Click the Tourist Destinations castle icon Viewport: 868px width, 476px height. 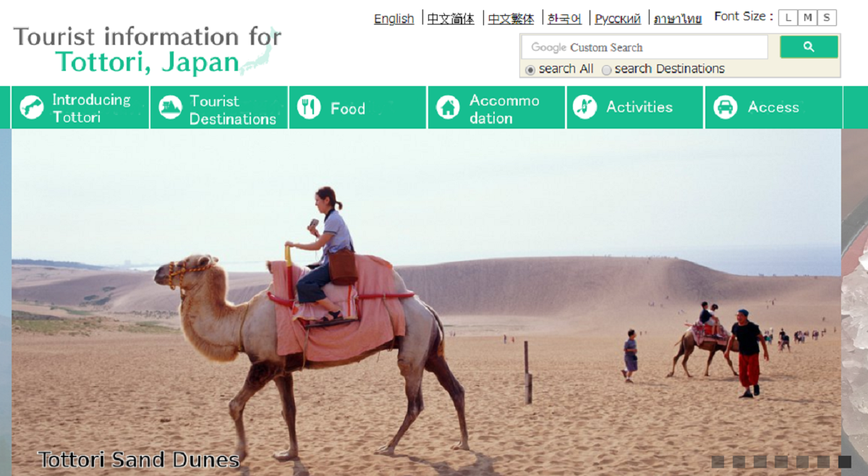pyautogui.click(x=170, y=108)
